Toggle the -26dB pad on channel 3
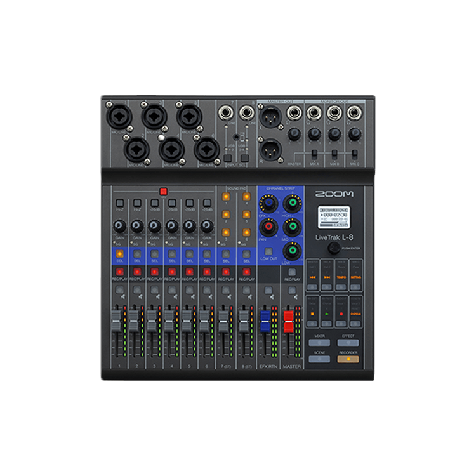Image resolution: width=476 pixels, height=476 pixels. (x=154, y=202)
